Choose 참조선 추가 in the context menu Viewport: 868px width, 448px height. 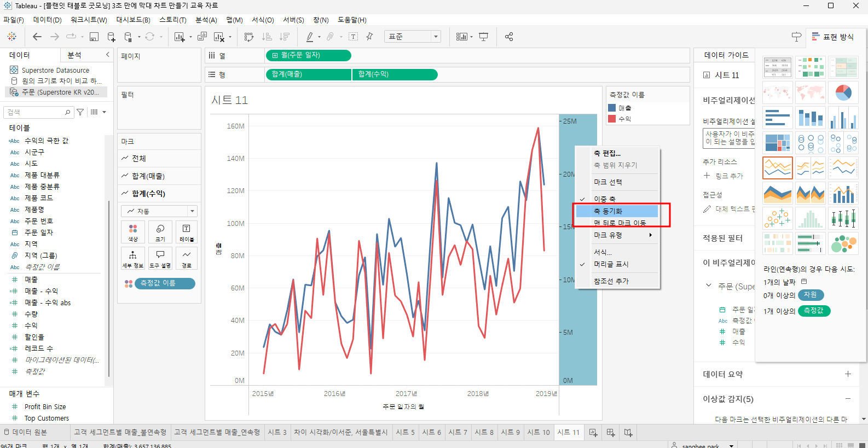click(617, 281)
